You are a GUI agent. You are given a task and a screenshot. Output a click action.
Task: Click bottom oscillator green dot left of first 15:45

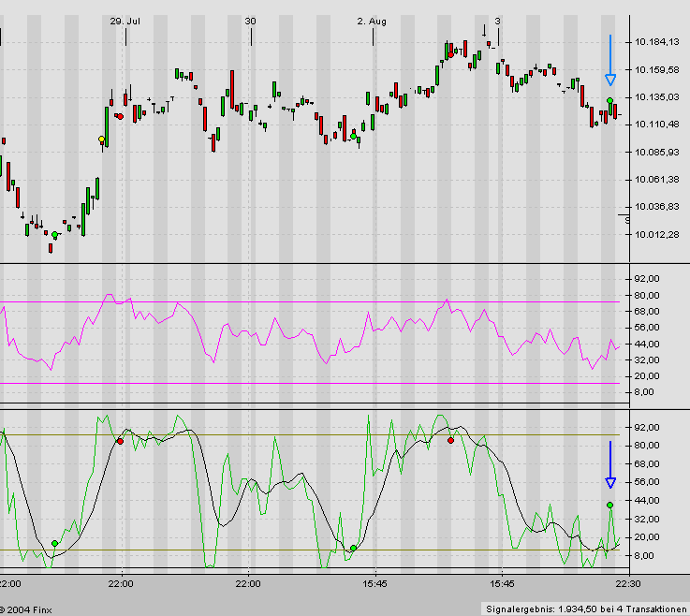(x=353, y=548)
